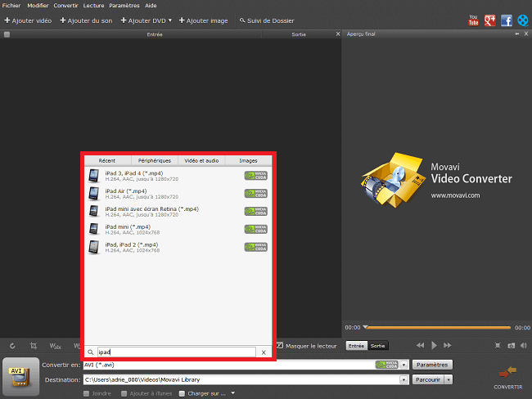Clear the ipad search with the X

[x=264, y=352]
